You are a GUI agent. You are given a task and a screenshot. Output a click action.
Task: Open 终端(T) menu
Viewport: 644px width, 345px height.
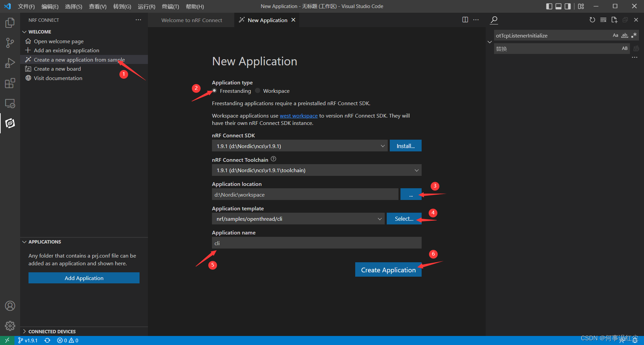tap(170, 6)
